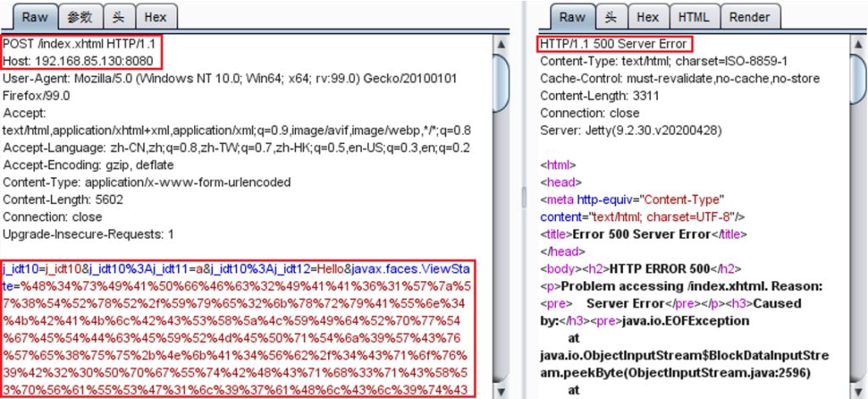Click the 'Error 500 Server Error' title text
868x399 pixels.
(x=641, y=234)
